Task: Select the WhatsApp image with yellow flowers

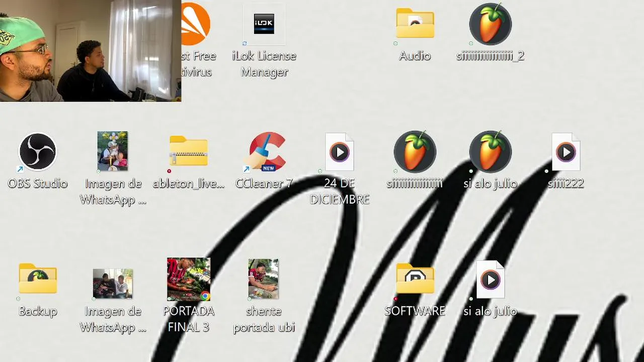Action: click(113, 151)
